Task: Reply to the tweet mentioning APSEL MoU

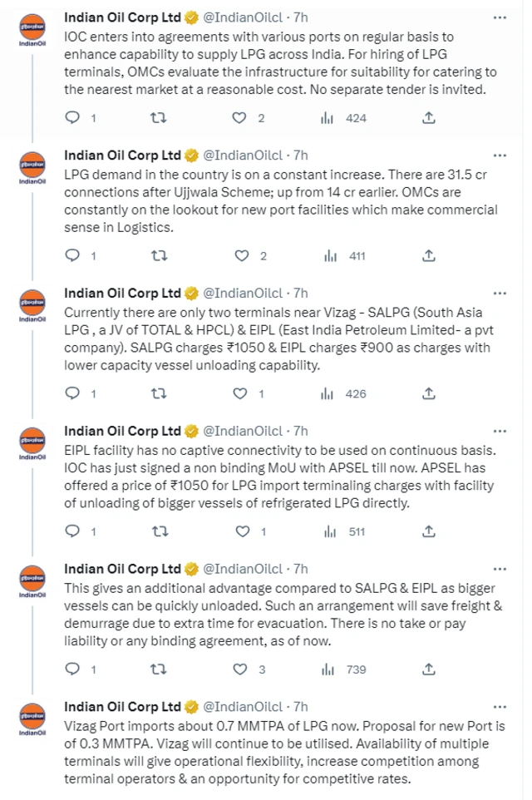Action: tap(71, 531)
